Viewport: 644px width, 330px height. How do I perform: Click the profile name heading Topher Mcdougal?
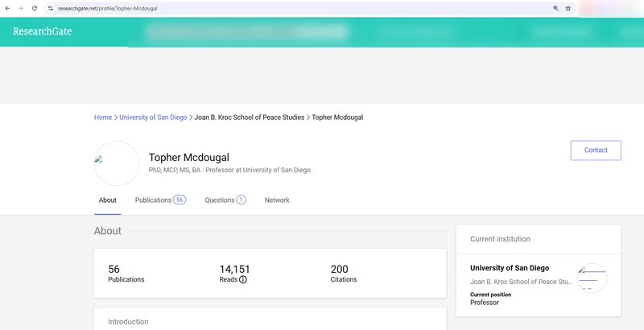click(189, 158)
